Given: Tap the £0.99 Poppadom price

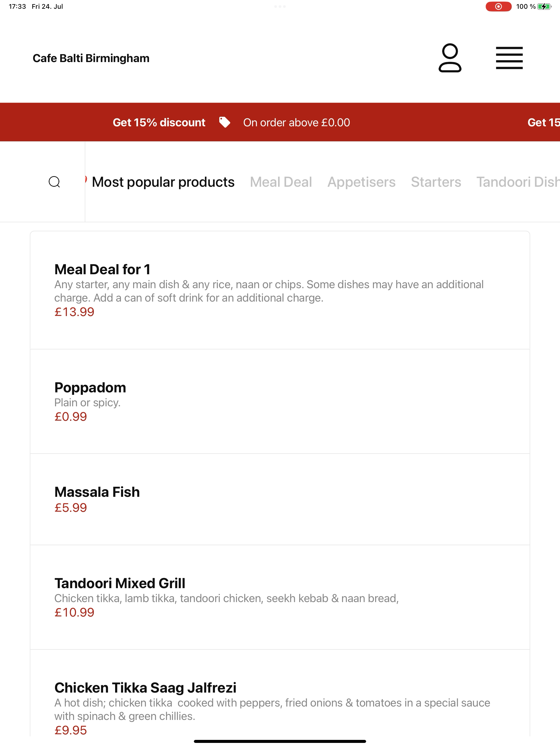Looking at the screenshot, I should tap(71, 416).
